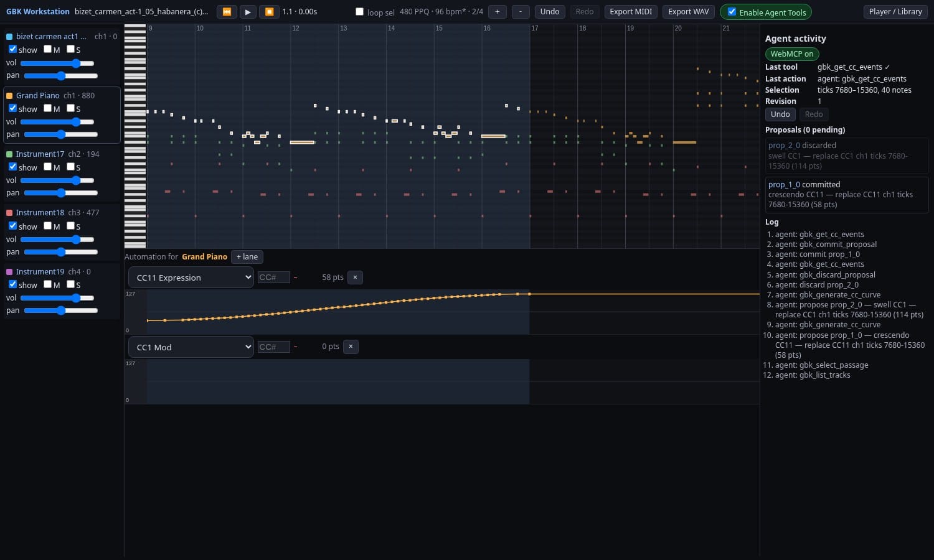Click the red color swatch of Instrument18

[9, 213]
